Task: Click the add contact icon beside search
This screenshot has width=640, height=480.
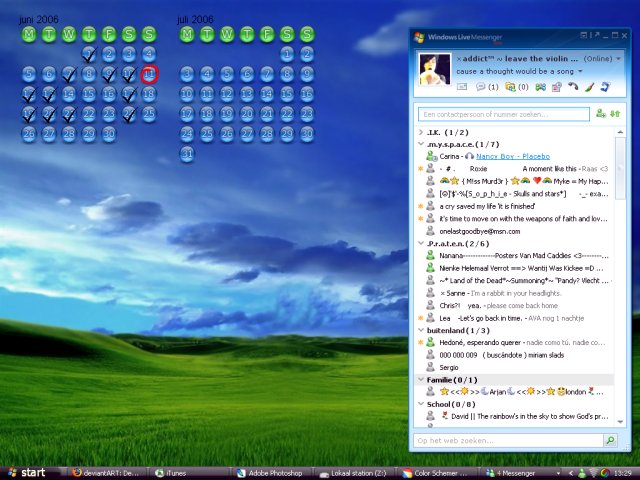Action: 599,114
